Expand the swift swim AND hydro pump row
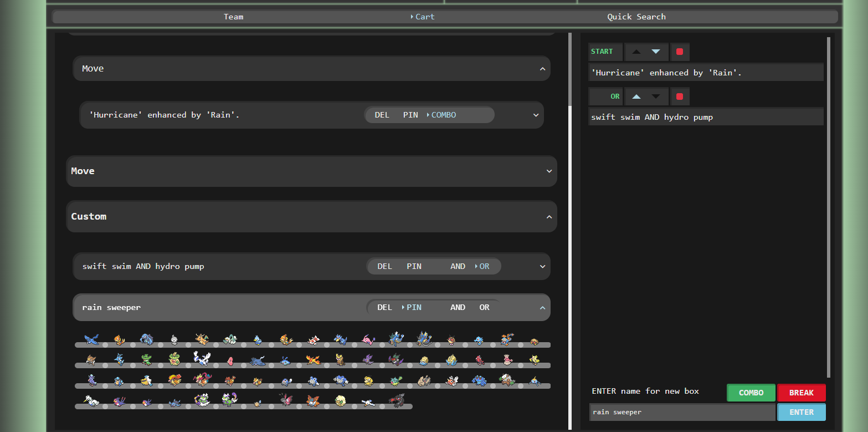The image size is (868, 432). [x=542, y=267]
